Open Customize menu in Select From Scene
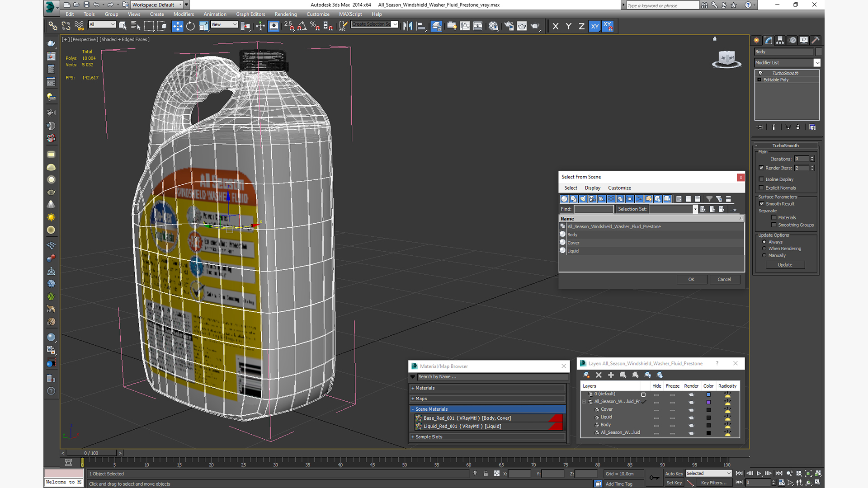This screenshot has width=868, height=488. pyautogui.click(x=619, y=188)
